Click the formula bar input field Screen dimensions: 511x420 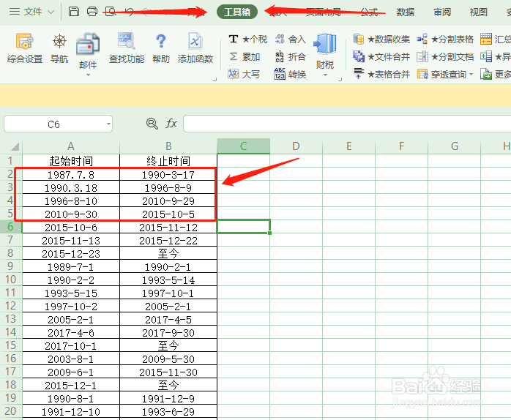pyautogui.click(x=347, y=124)
